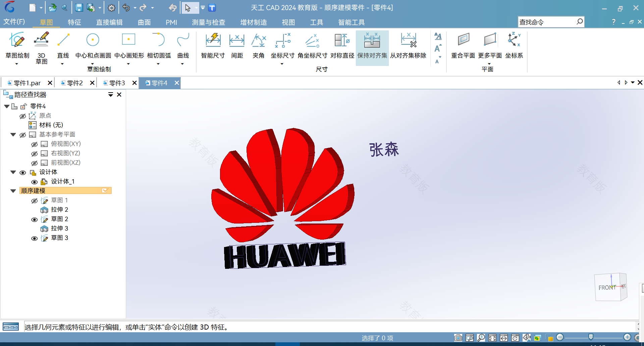Switch to the 直接编辑 ribbon tab
Image resolution: width=644 pixels, height=346 pixels.
(109, 22)
